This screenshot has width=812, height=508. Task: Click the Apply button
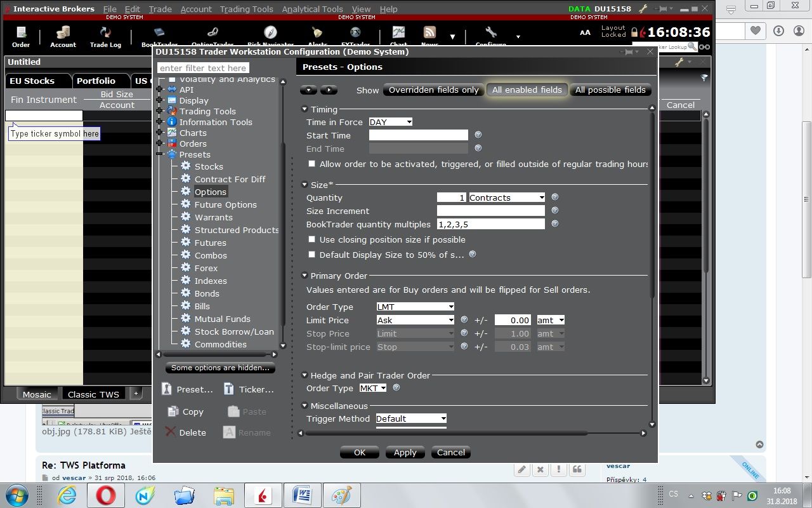pos(405,452)
